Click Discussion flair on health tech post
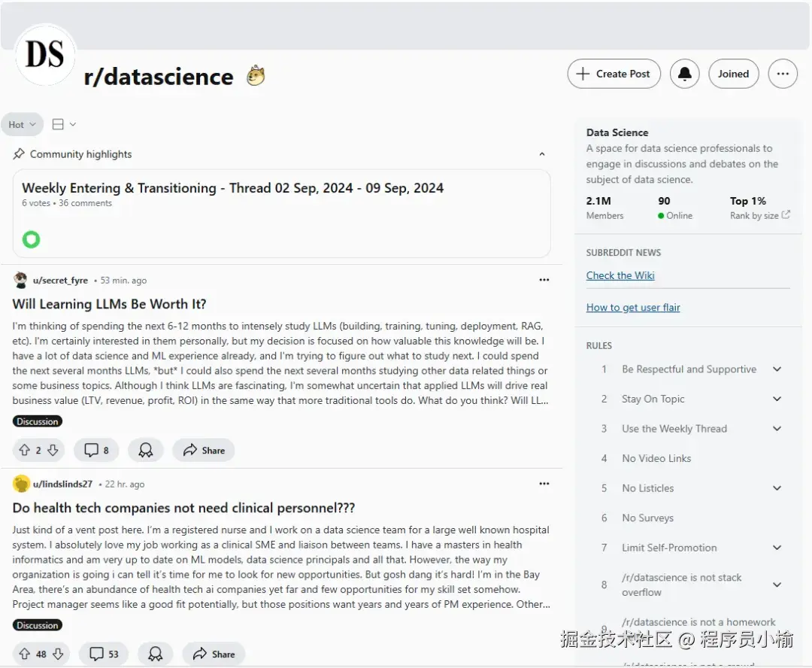This screenshot has width=812, height=668. click(38, 625)
